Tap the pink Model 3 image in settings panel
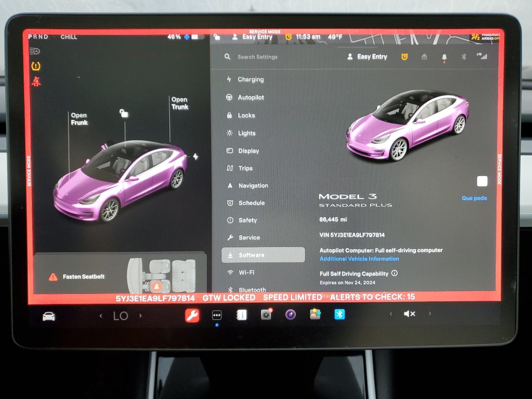The height and width of the screenshot is (399, 532). point(408,125)
